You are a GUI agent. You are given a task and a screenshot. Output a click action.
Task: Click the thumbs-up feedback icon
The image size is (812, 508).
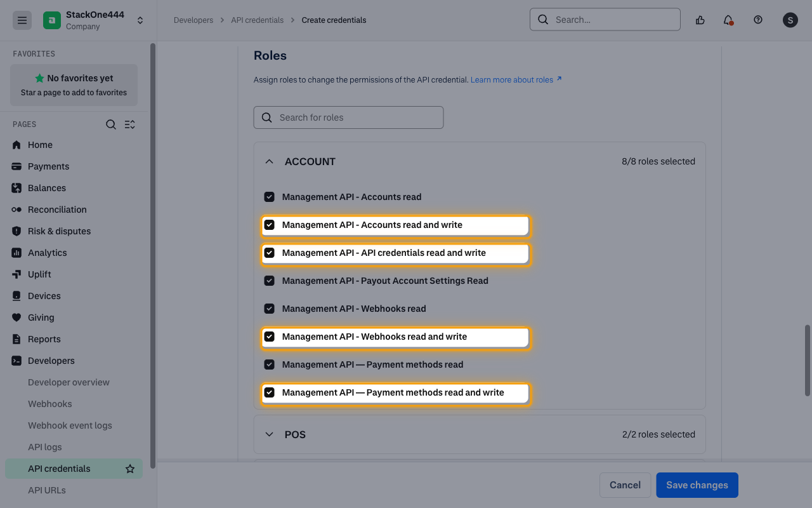(700, 20)
